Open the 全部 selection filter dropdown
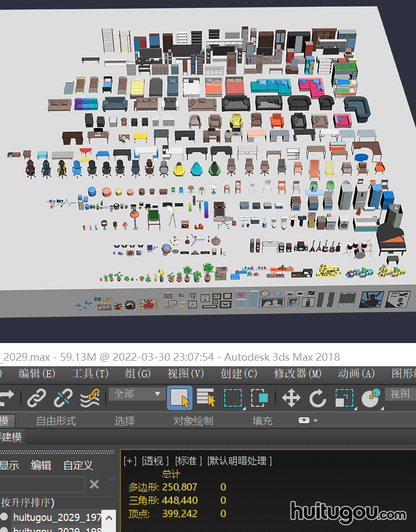This screenshot has height=532, width=416. point(136,394)
